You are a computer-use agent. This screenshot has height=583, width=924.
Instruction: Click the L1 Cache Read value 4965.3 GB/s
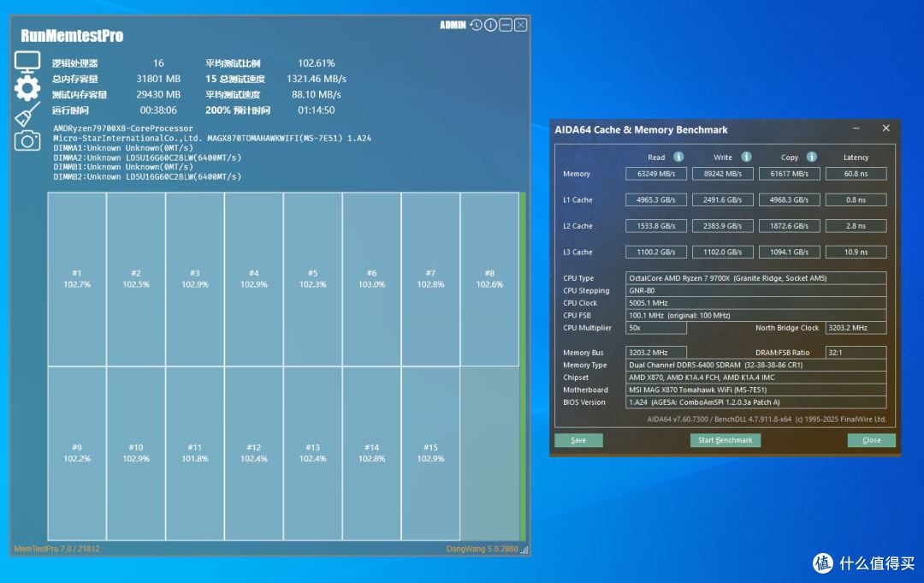click(x=656, y=199)
